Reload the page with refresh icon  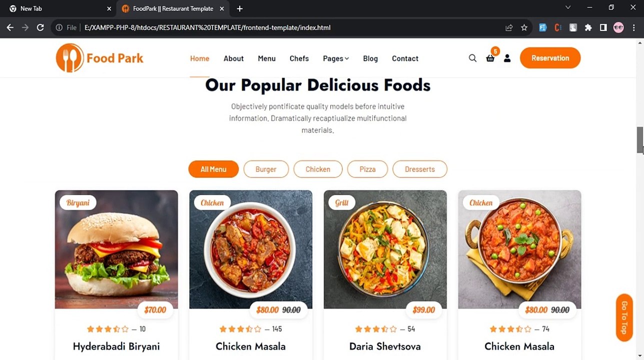(41, 27)
